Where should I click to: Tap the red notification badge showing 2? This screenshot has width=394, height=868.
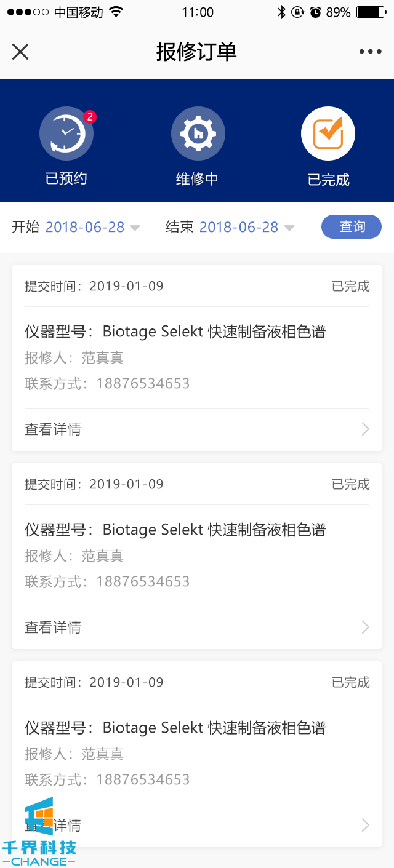point(90,116)
